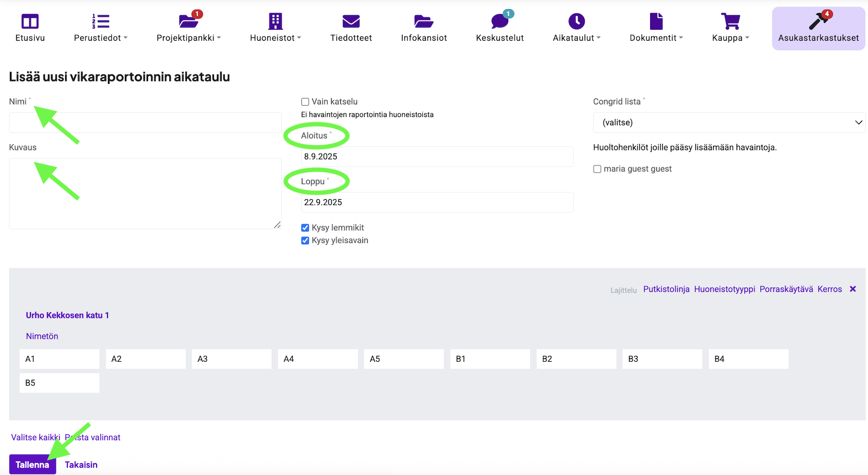868x475 pixels.
Task: Open Huoneistot building icon
Action: 275,21
